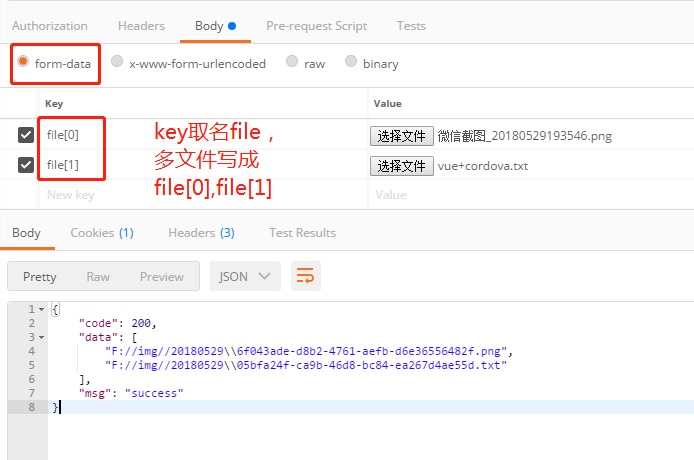
Task: Toggle the file[1] row checkbox
Action: [26, 165]
